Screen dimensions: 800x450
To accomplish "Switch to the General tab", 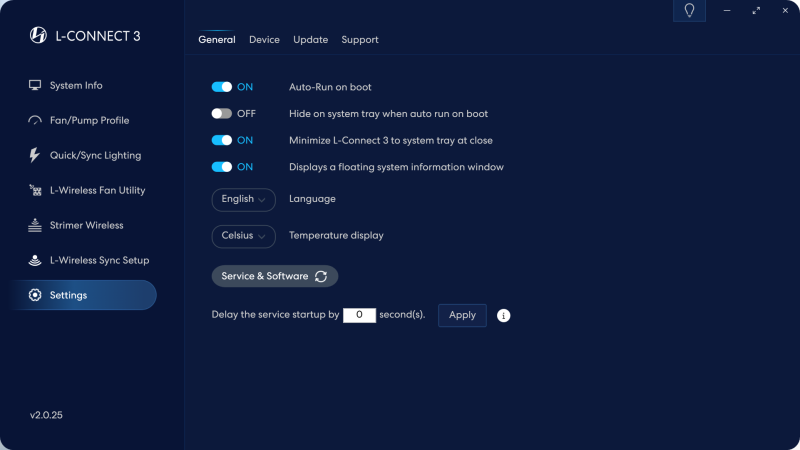I will click(217, 39).
